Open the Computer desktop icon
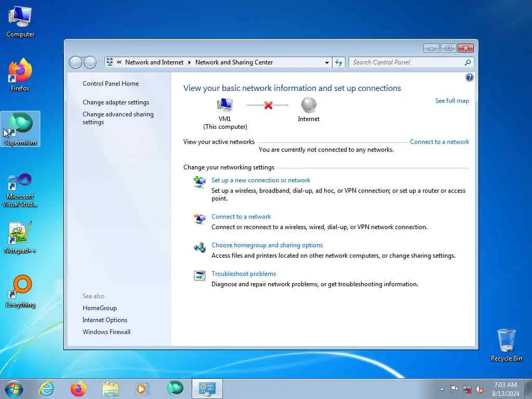Image resolution: width=532 pixels, height=399 pixels. [x=20, y=22]
